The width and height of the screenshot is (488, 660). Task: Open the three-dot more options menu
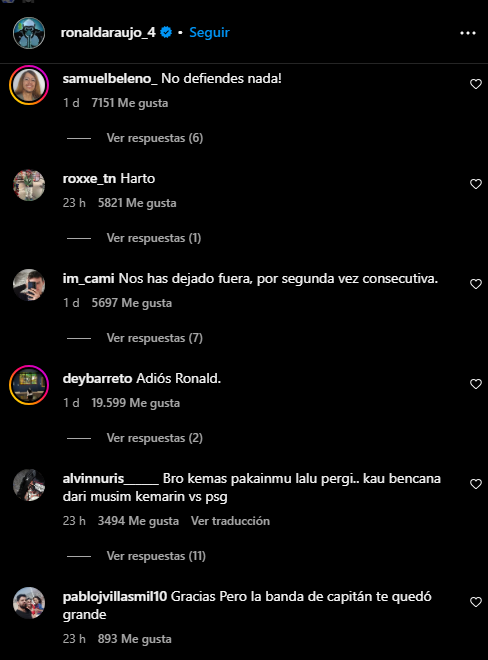[468, 33]
